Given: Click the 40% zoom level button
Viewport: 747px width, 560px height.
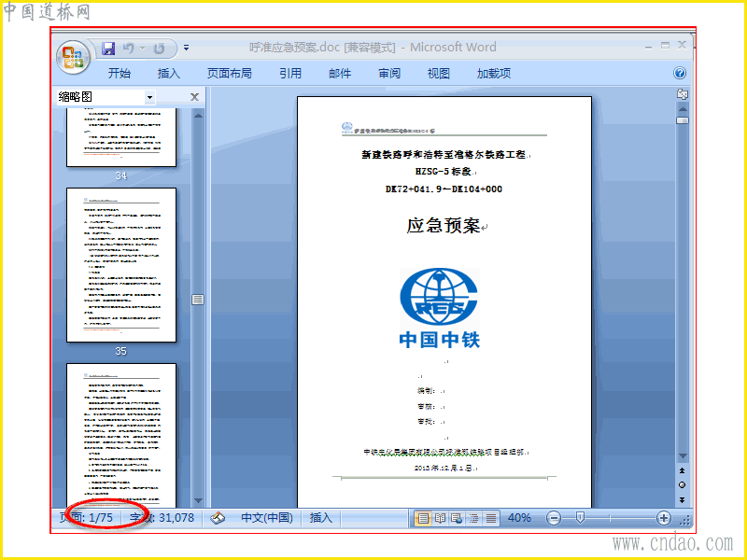Looking at the screenshot, I should click(x=519, y=518).
